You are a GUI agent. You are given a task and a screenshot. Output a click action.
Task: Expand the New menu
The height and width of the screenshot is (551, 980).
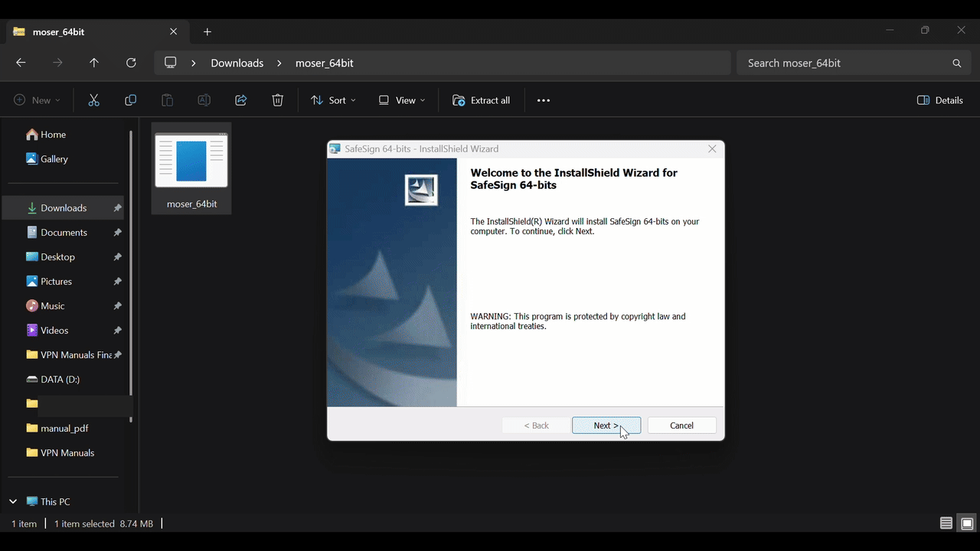click(36, 100)
